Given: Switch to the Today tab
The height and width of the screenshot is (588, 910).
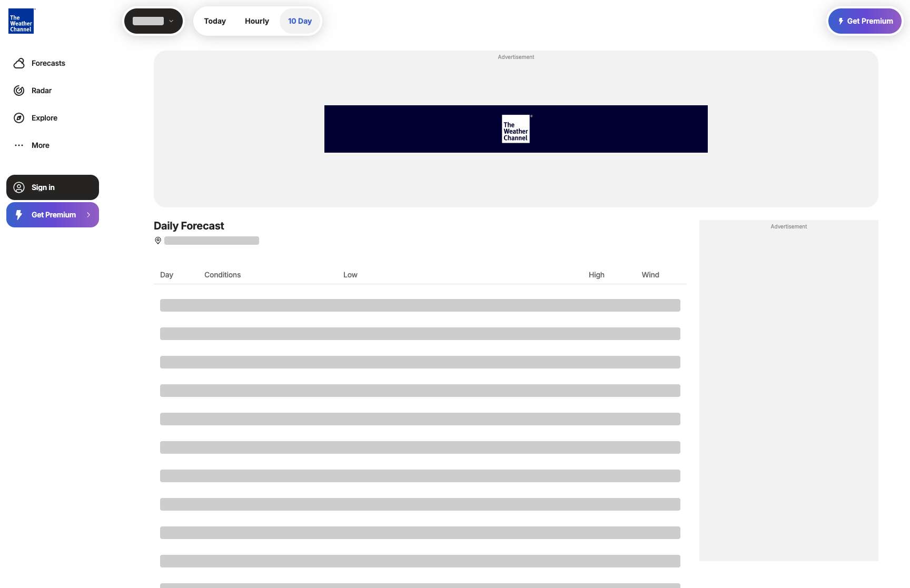Looking at the screenshot, I should (x=215, y=21).
